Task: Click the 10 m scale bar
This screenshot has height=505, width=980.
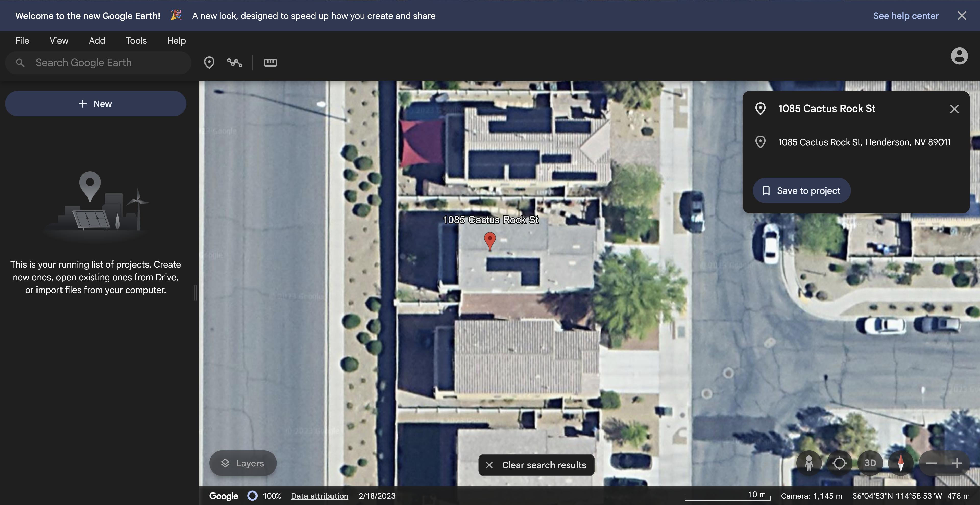Action: tap(727, 496)
